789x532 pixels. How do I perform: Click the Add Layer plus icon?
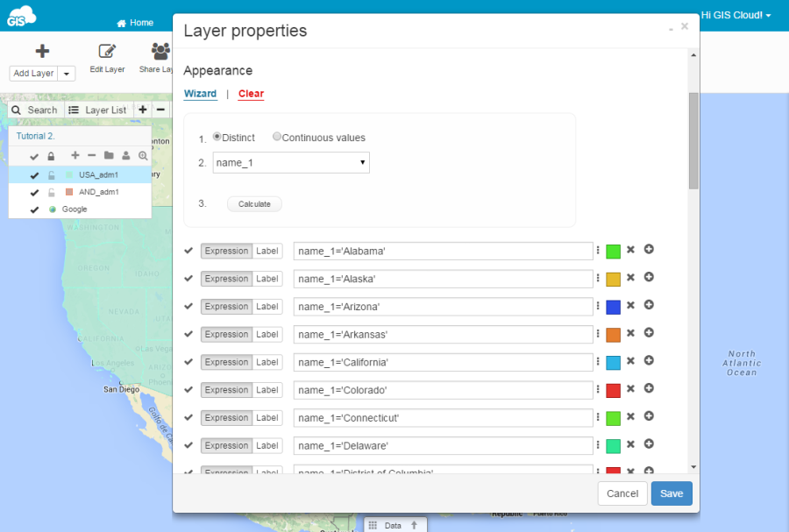tap(42, 51)
